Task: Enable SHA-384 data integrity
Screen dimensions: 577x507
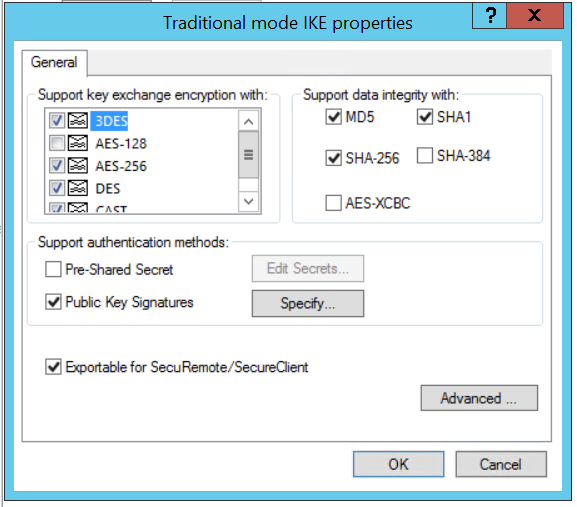Action: pos(425,155)
